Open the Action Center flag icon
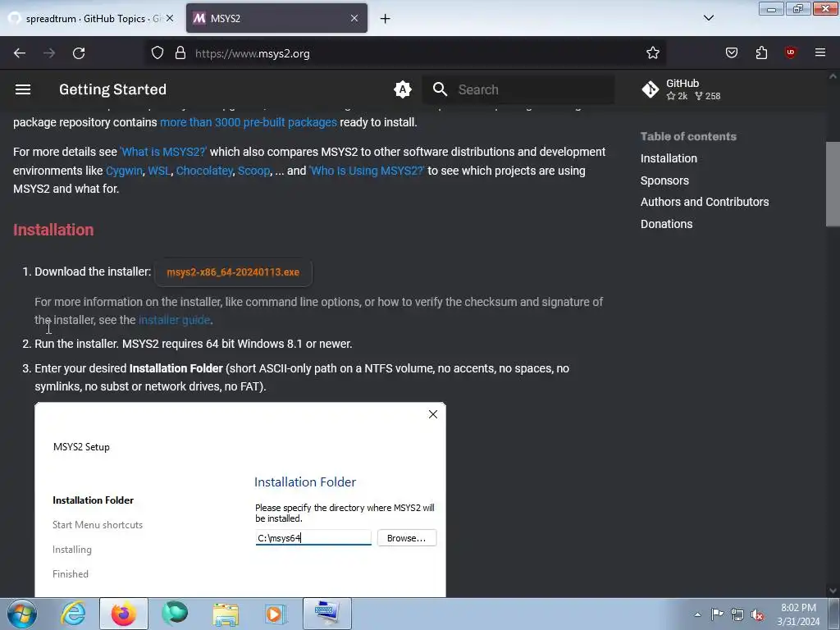Viewport: 840px width, 630px height. (717, 614)
